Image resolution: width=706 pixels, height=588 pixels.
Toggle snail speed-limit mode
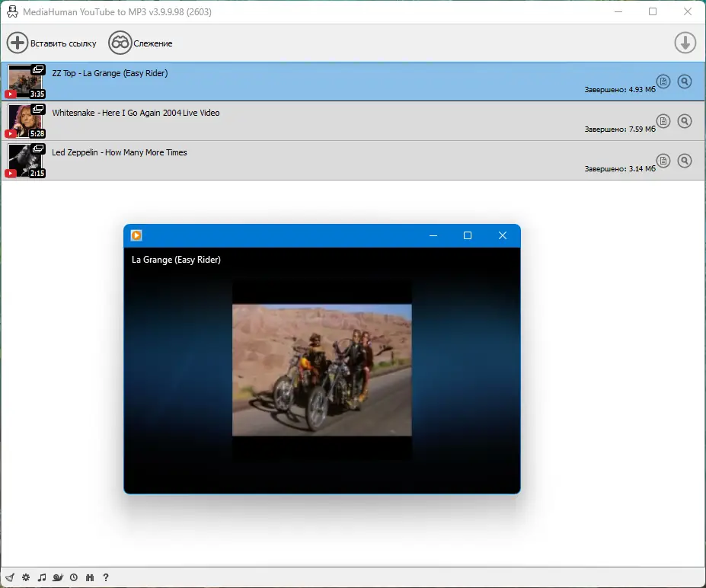(x=58, y=577)
